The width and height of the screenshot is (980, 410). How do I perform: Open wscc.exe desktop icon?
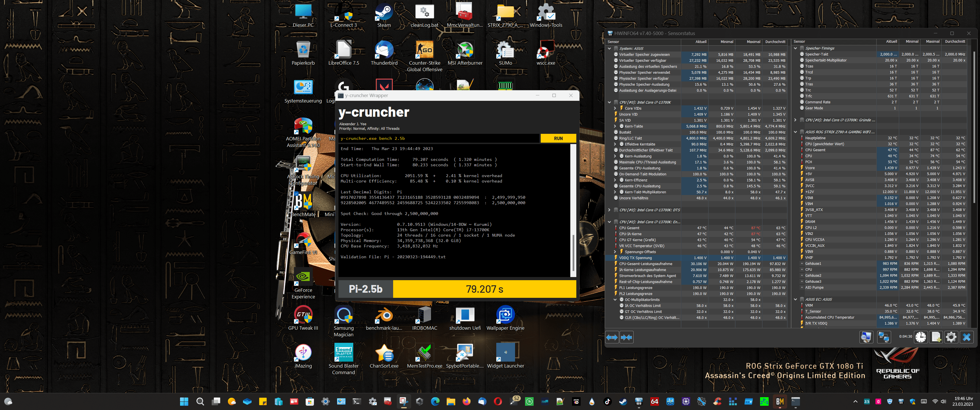click(x=546, y=53)
